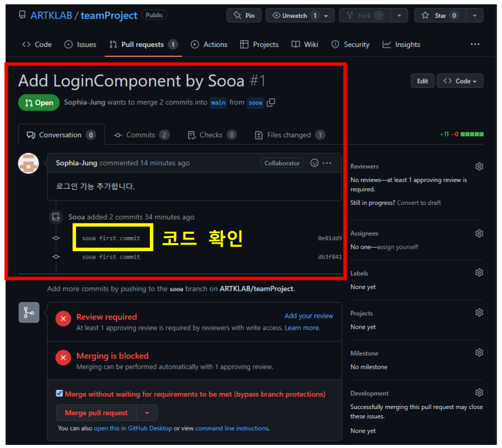Open Reviewers settings gear
This screenshot has width=502, height=448.
pos(479,166)
